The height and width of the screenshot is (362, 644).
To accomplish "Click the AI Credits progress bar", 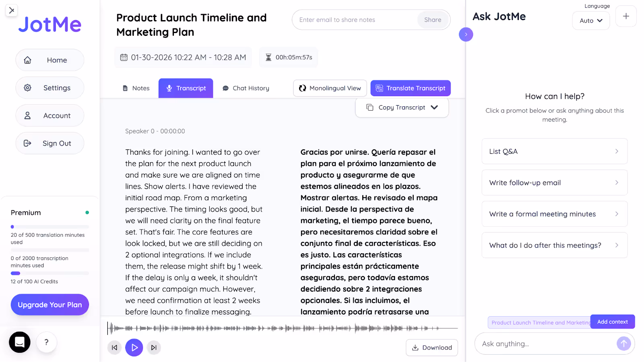I will click(x=50, y=273).
